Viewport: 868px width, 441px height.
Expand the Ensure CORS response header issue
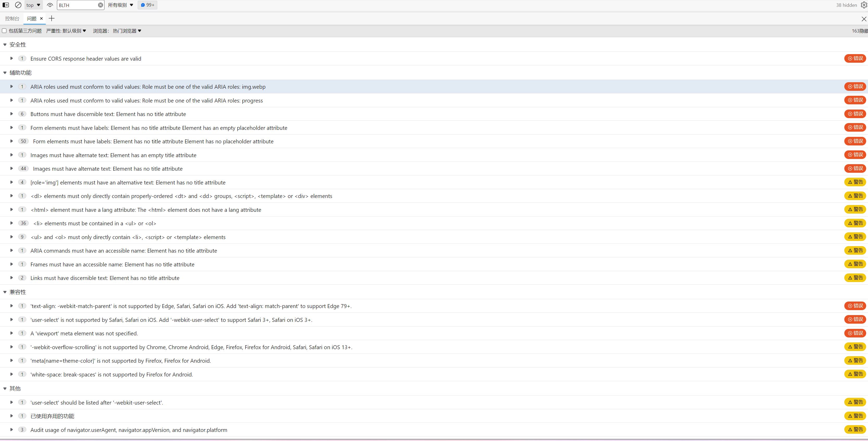(11, 58)
